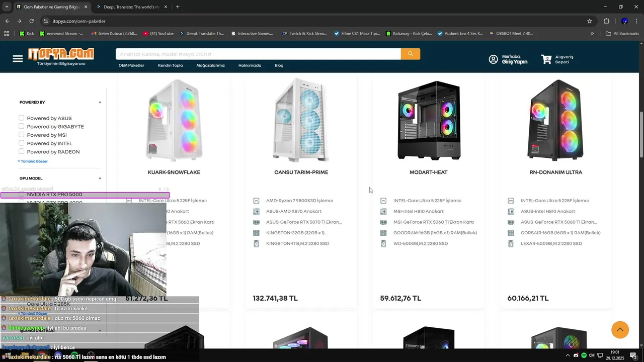View site information icon in the address bar
This screenshot has width=644, height=362.
pyautogui.click(x=46, y=21)
